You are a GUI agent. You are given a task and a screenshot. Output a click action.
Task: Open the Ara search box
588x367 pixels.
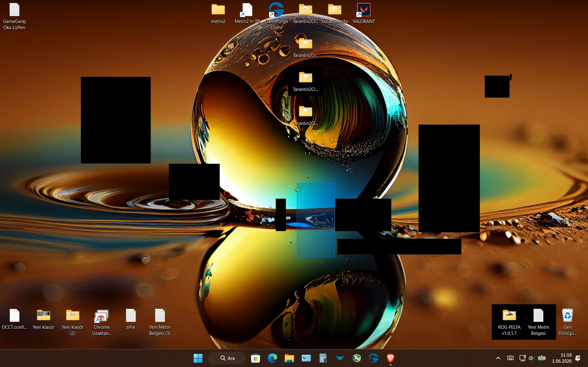pos(227,358)
